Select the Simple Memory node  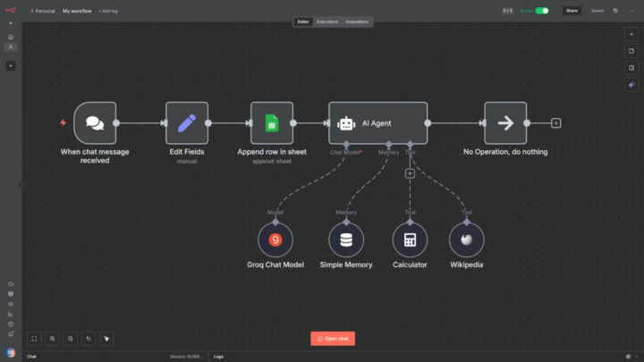[x=346, y=240]
